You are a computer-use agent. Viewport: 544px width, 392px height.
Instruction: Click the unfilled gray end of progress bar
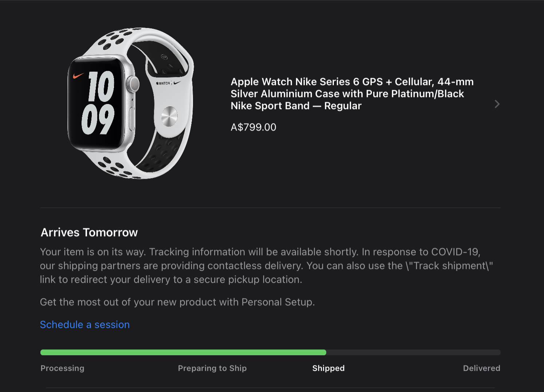(x=413, y=352)
